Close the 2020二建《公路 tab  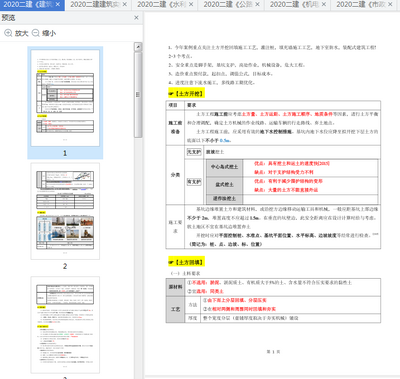[257, 4]
